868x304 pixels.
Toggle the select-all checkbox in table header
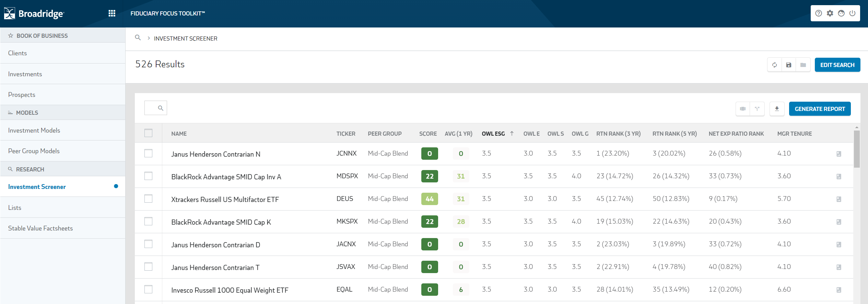pyautogui.click(x=148, y=133)
